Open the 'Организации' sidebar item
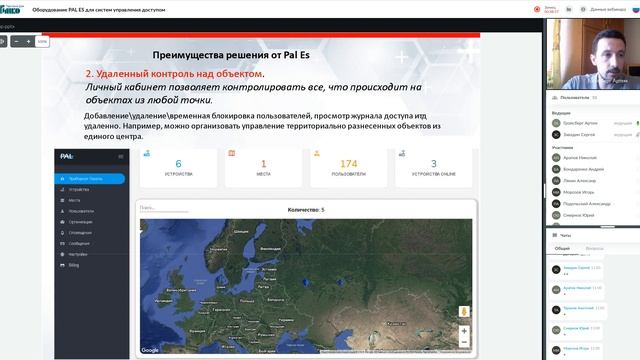Screen dimensions: 640x360 point(80,222)
